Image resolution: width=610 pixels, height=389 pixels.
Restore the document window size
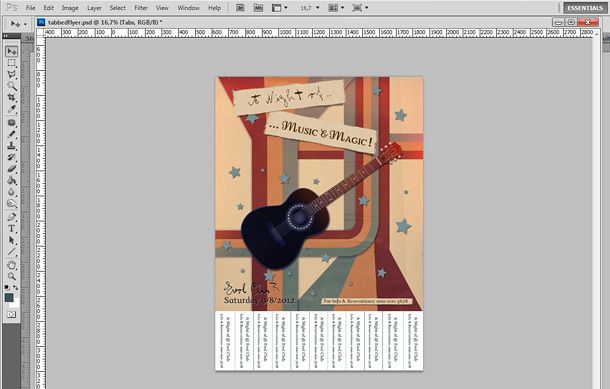coord(572,23)
